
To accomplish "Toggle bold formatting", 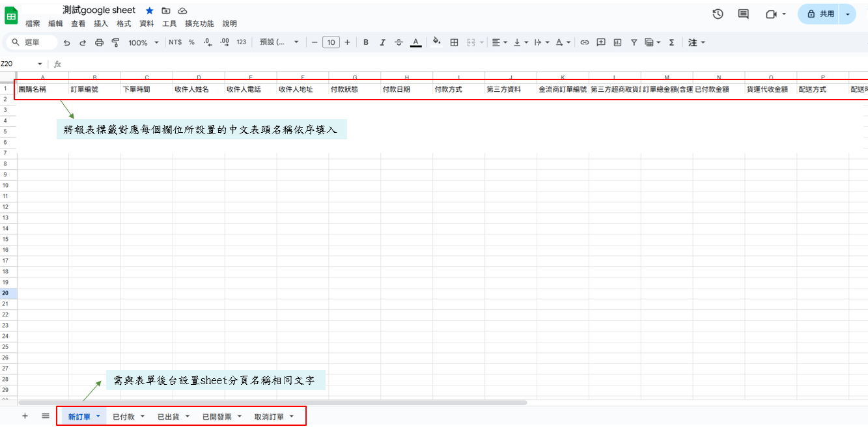I will click(x=366, y=42).
